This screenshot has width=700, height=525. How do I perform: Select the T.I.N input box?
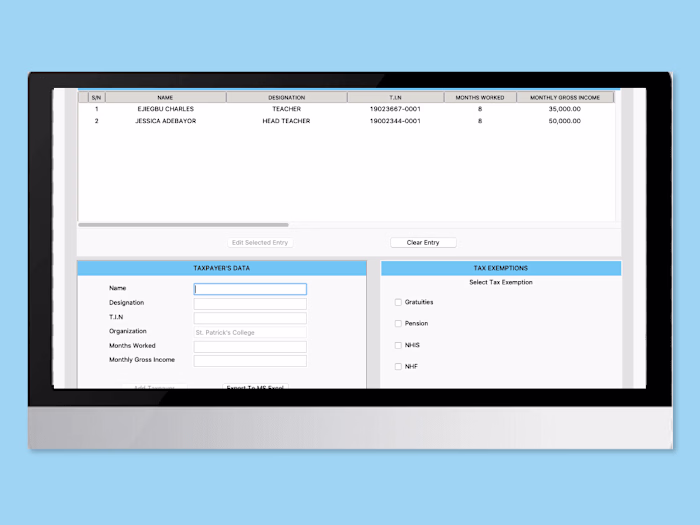click(250, 318)
